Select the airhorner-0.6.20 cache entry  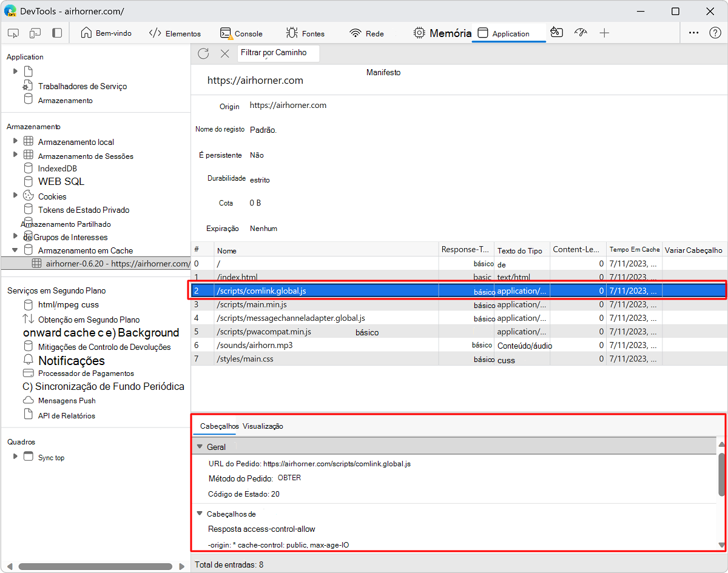(96, 263)
